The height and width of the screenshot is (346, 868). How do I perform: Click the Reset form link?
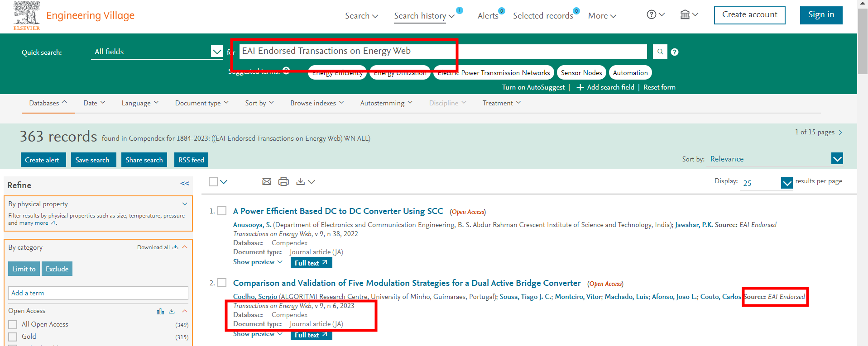tap(659, 87)
